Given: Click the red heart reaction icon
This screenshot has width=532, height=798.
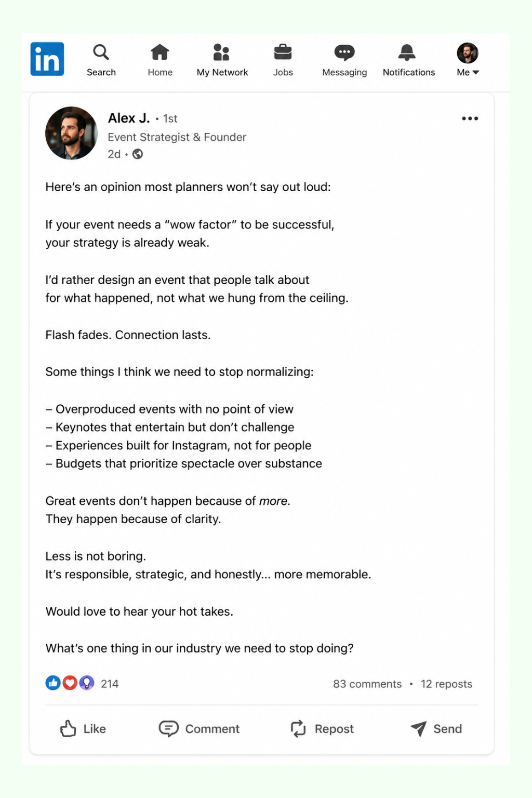Looking at the screenshot, I should point(70,683).
